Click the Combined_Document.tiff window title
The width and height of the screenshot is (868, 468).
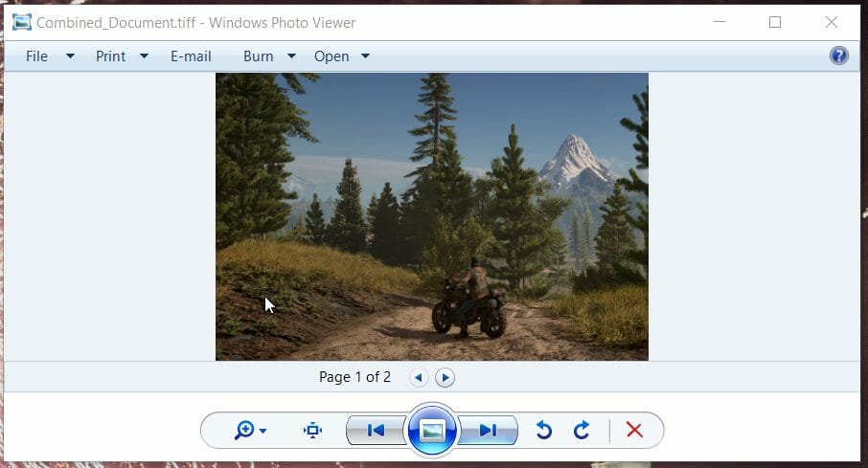coord(196,23)
